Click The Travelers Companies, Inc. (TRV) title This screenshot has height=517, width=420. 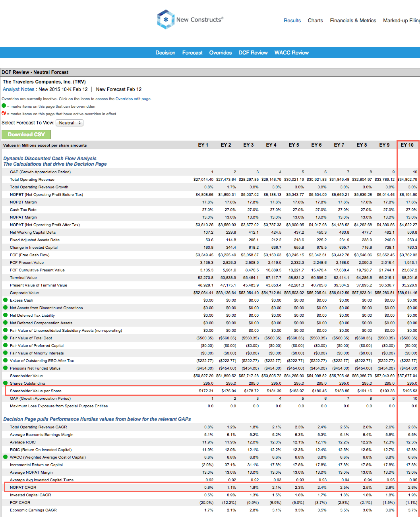(x=44, y=82)
